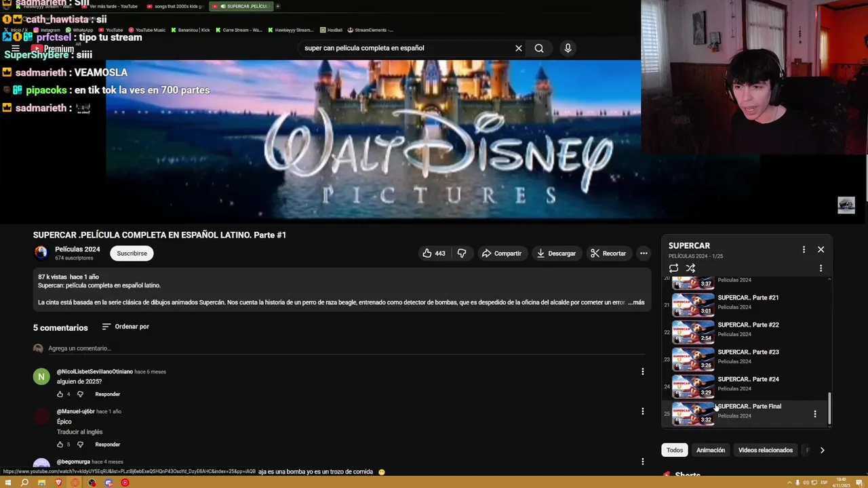Open @Manuel-uj6br profile link
This screenshot has height=488, width=868.
pyautogui.click(x=75, y=411)
